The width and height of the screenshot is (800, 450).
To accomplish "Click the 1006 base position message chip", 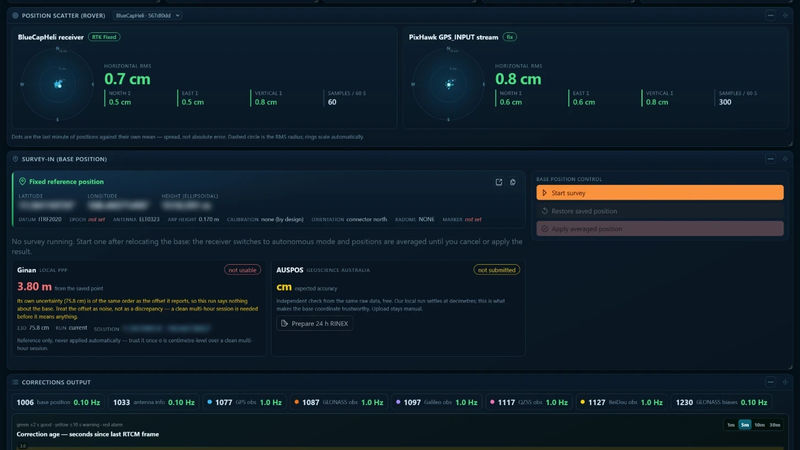I will coord(58,403).
